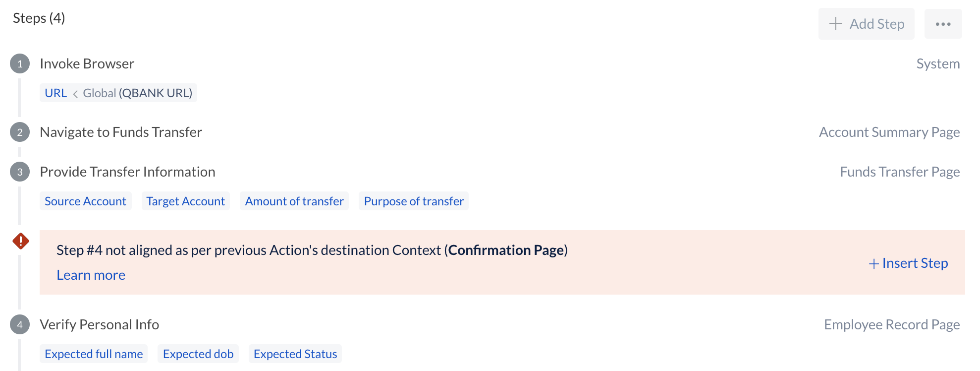
Task: Select the Expected full name parameter
Action: point(94,354)
